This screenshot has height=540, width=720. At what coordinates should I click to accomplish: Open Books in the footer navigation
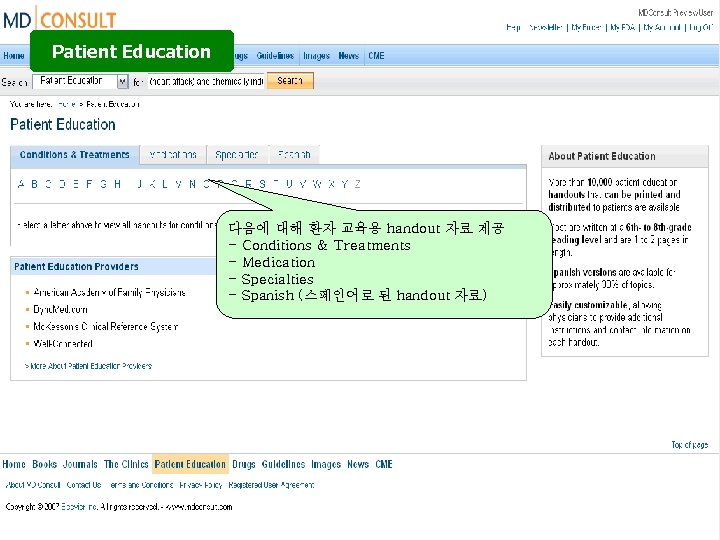(44, 464)
